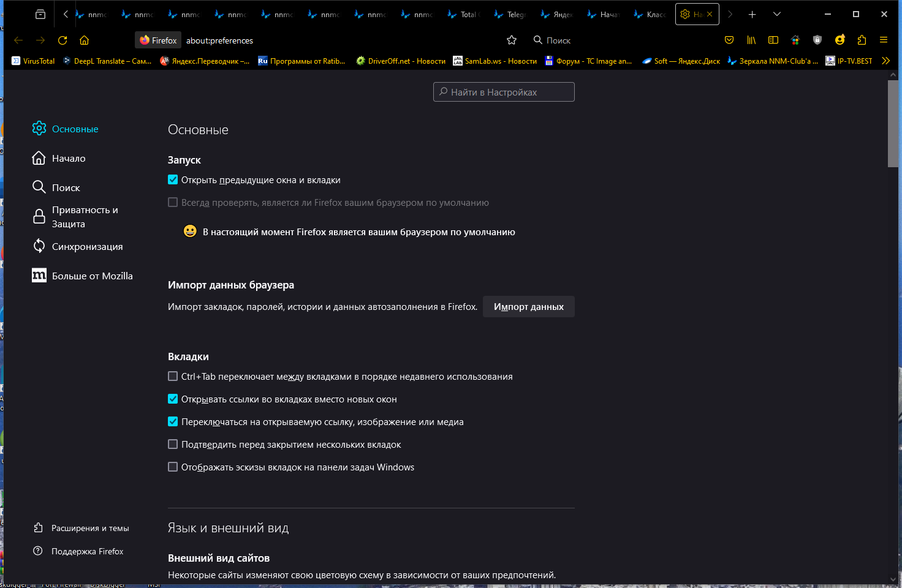The height and width of the screenshot is (588, 902).
Task: Open Поддержка Firefox link
Action: point(78,551)
